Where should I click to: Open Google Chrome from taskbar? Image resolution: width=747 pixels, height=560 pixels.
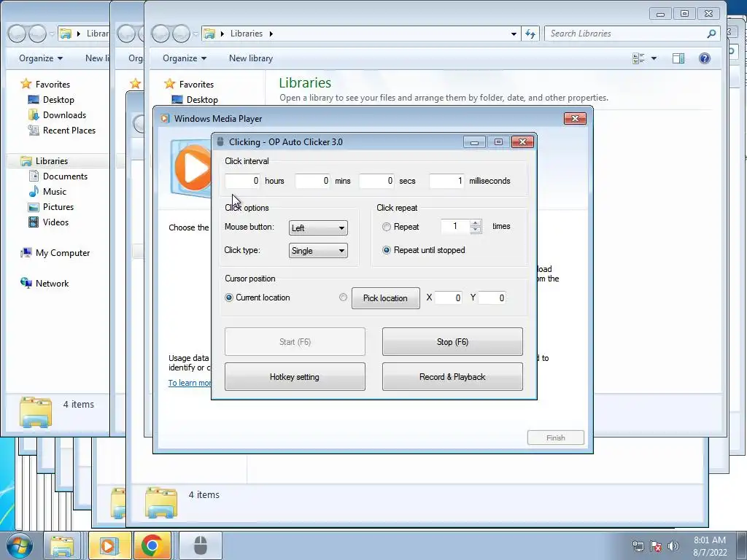pos(152,545)
